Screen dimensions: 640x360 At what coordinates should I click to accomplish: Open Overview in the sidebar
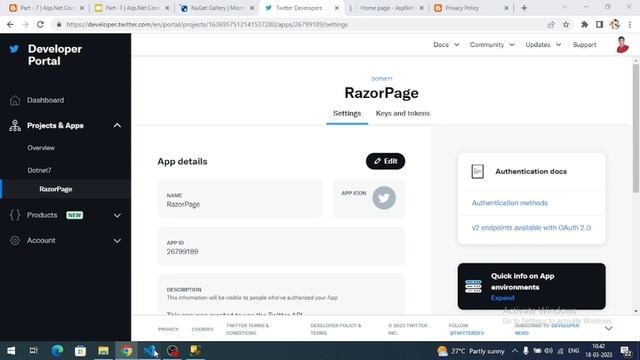click(41, 148)
